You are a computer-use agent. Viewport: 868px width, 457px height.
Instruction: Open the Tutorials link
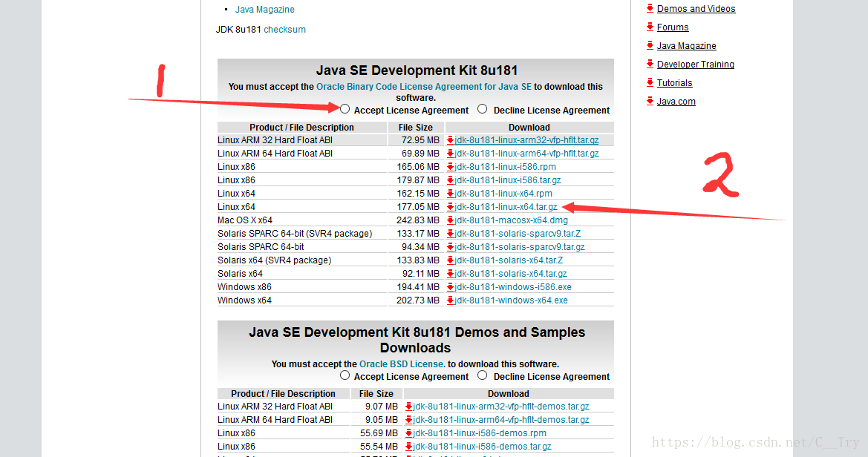pos(674,83)
